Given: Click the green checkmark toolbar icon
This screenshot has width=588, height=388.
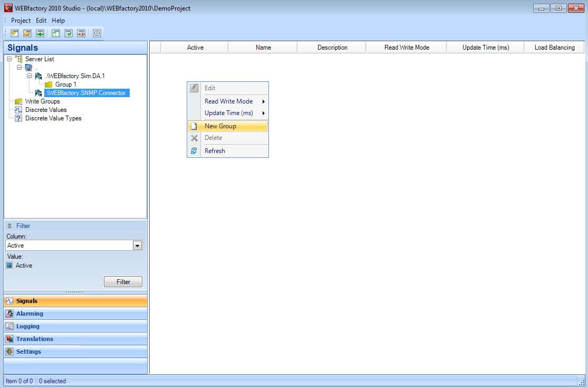Looking at the screenshot, I should (69, 33).
